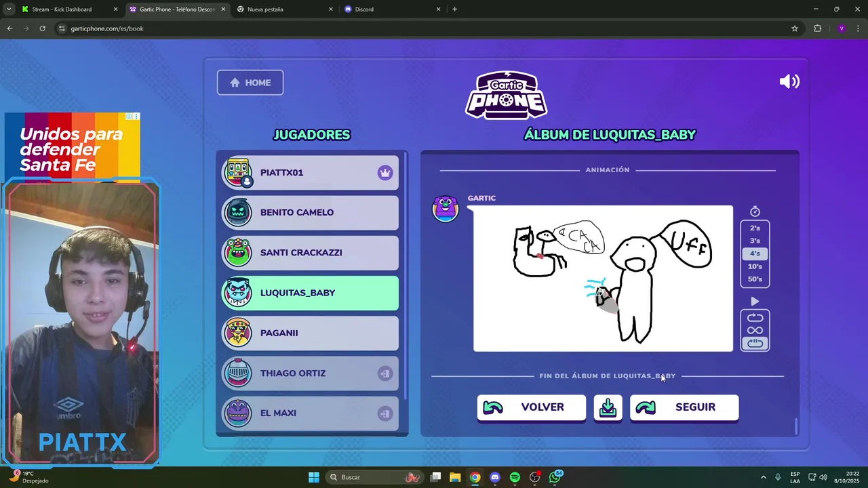Mute the game sound speaker icon
The height and width of the screenshot is (488, 868).
[789, 82]
